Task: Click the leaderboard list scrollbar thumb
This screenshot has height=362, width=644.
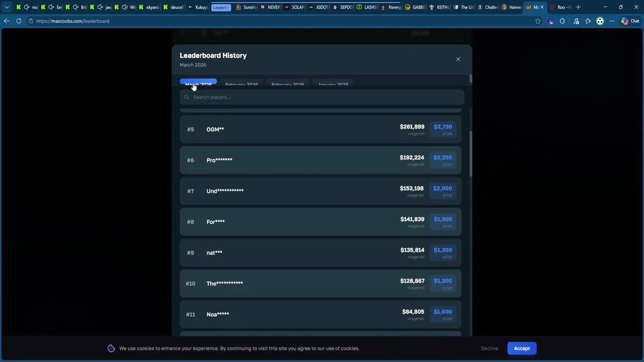Action: [x=470, y=153]
